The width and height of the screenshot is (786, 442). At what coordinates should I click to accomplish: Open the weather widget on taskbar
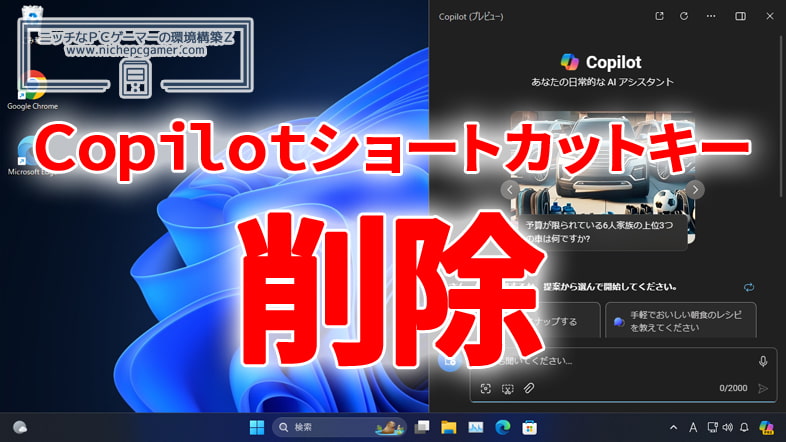[x=20, y=427]
